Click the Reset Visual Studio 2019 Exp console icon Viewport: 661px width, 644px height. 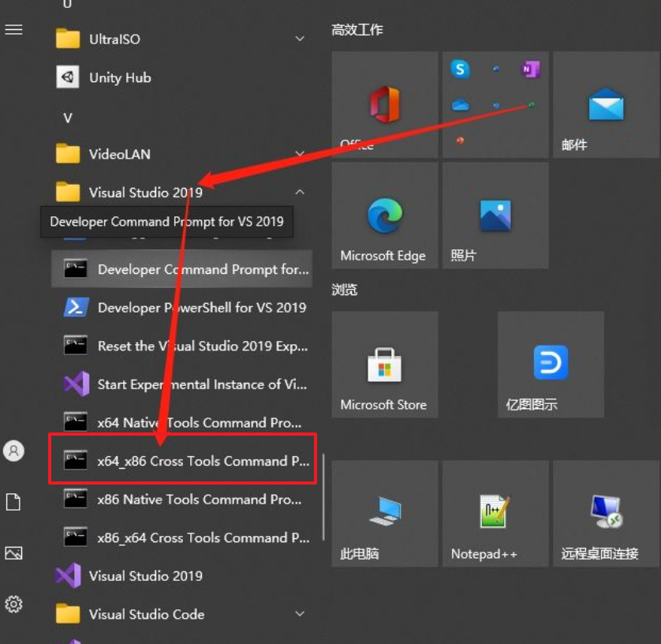point(76,346)
